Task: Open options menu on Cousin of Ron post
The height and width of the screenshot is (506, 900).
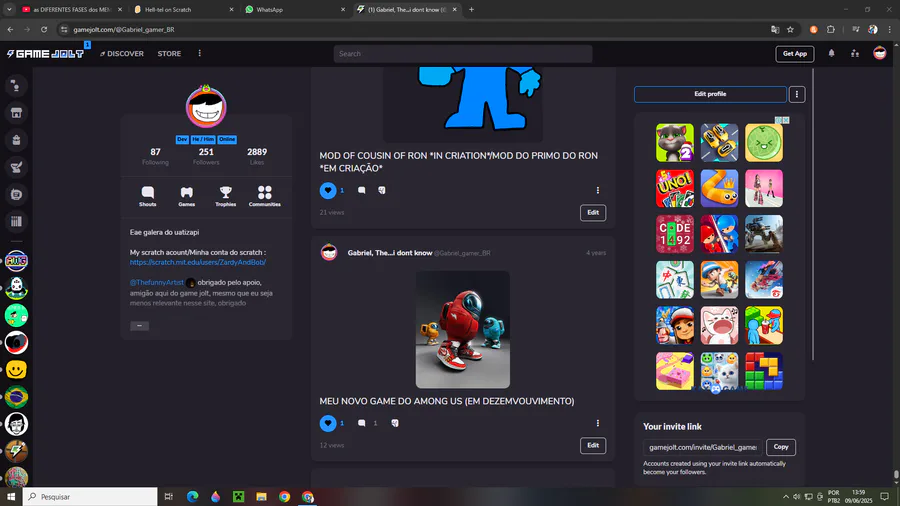Action: coord(598,190)
